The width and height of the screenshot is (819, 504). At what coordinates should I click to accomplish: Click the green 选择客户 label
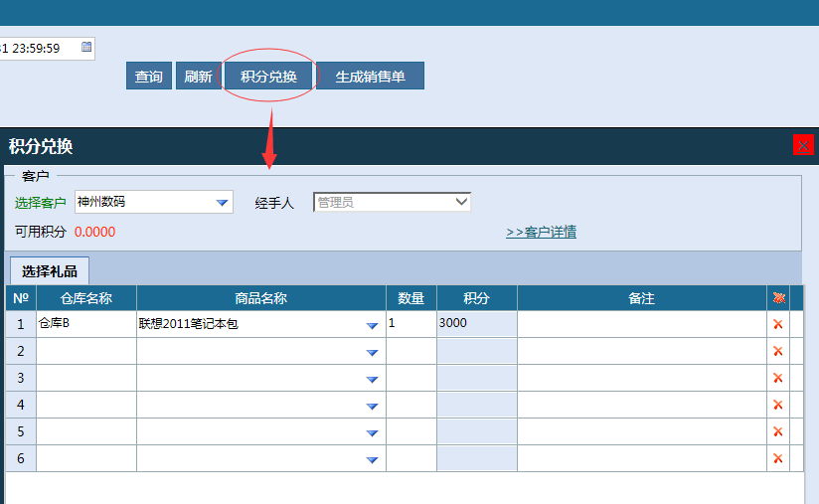point(40,203)
